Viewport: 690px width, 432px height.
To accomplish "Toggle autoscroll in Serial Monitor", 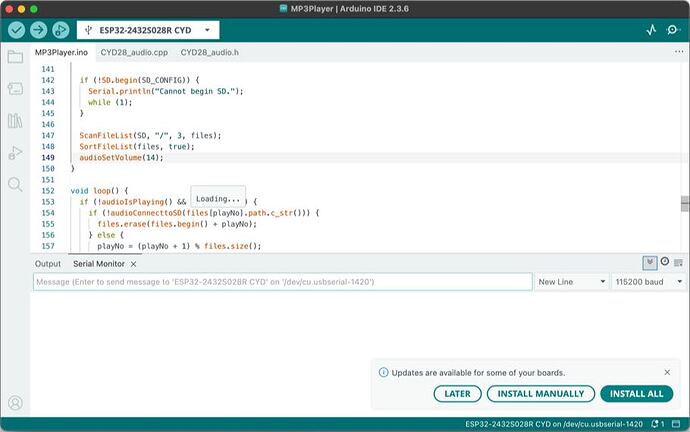I will coord(650,263).
